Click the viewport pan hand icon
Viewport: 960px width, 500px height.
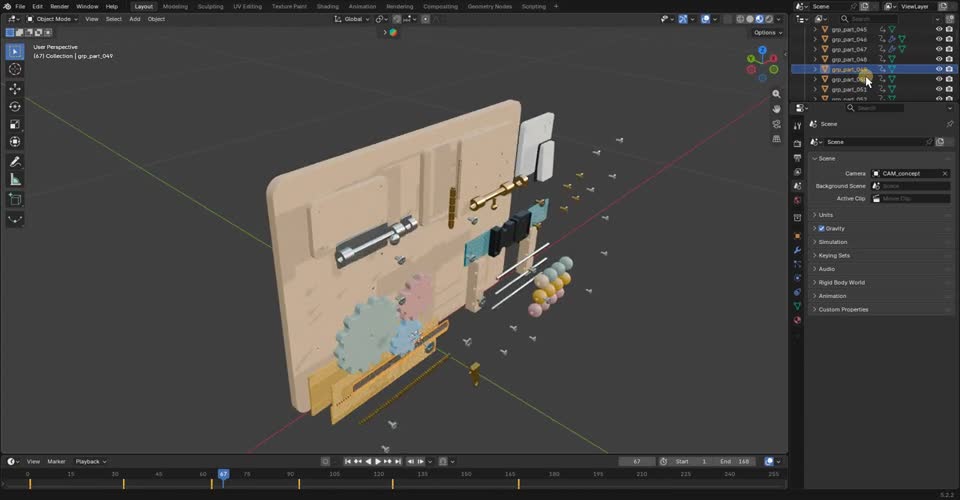[776, 109]
